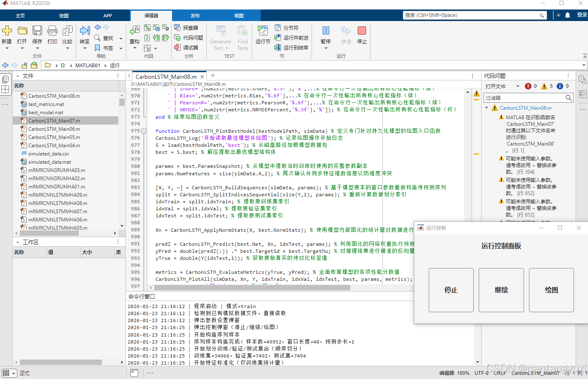
Task: Open the Debugger (调试器) tool
Action: tap(186, 47)
